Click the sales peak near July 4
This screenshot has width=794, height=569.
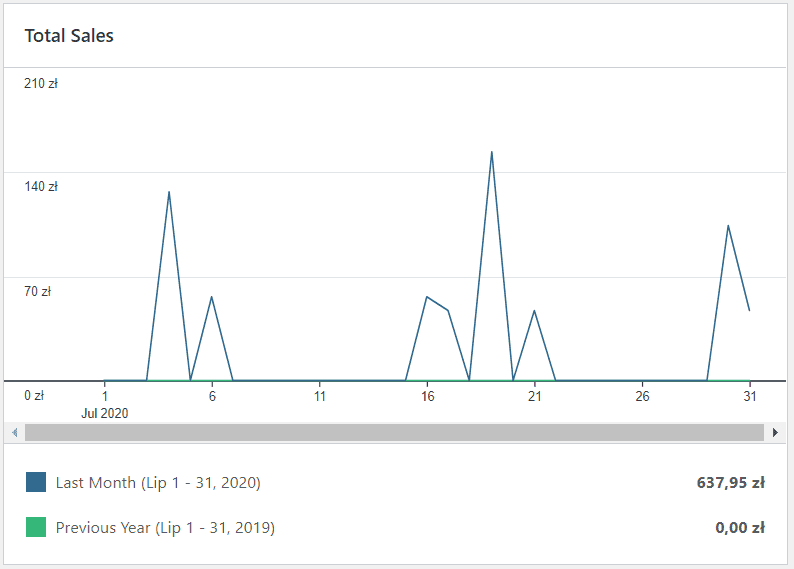pos(169,191)
